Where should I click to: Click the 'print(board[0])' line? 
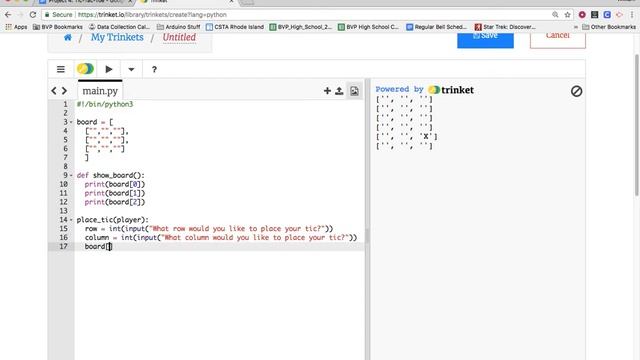pyautogui.click(x=115, y=184)
